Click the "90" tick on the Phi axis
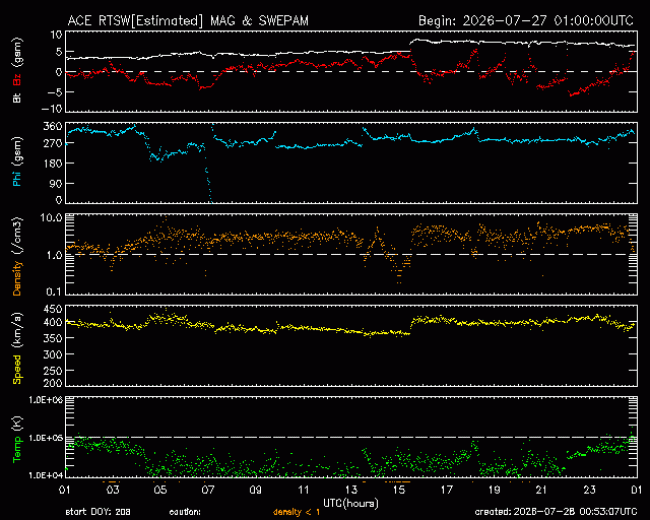The width and height of the screenshot is (650, 520). tap(56, 183)
